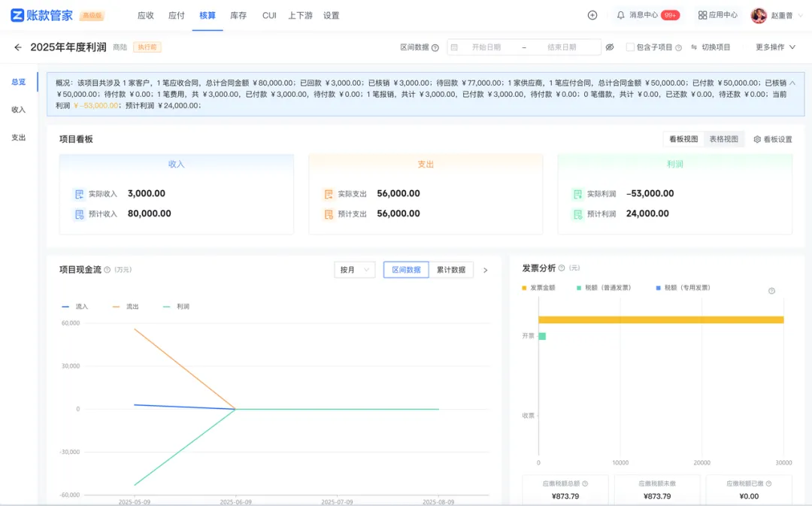Open the 应用中心 grid icon
Screen dimensions: 812x506
(x=702, y=14)
